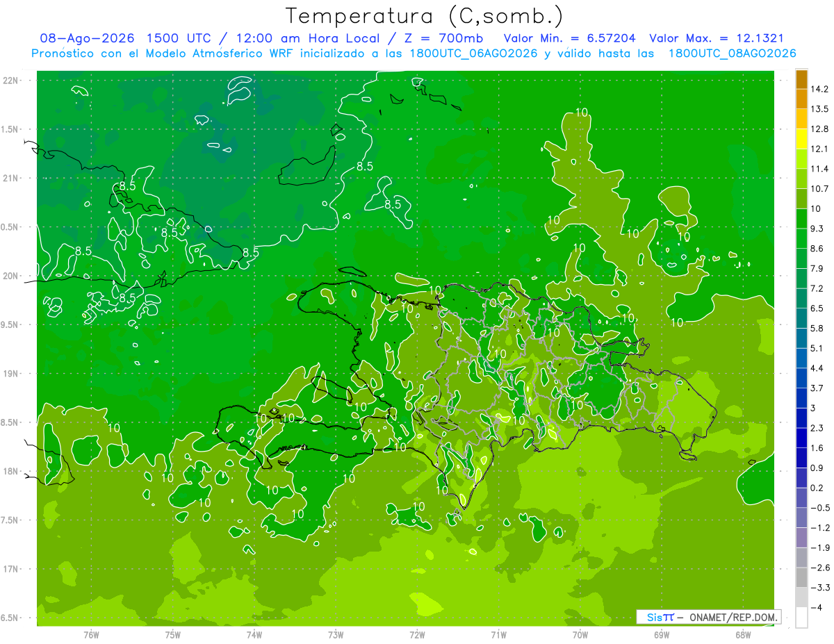834x644 pixels.
Task: Click the '75W' longitude label
Action: (173, 635)
